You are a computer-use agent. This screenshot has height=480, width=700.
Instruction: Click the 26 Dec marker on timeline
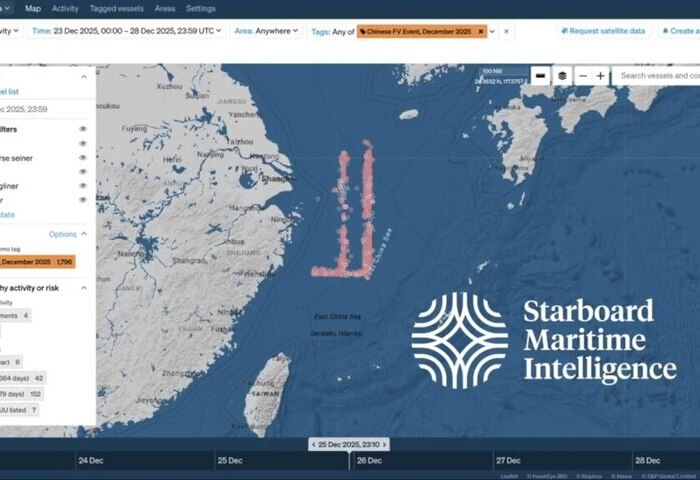(x=368, y=461)
